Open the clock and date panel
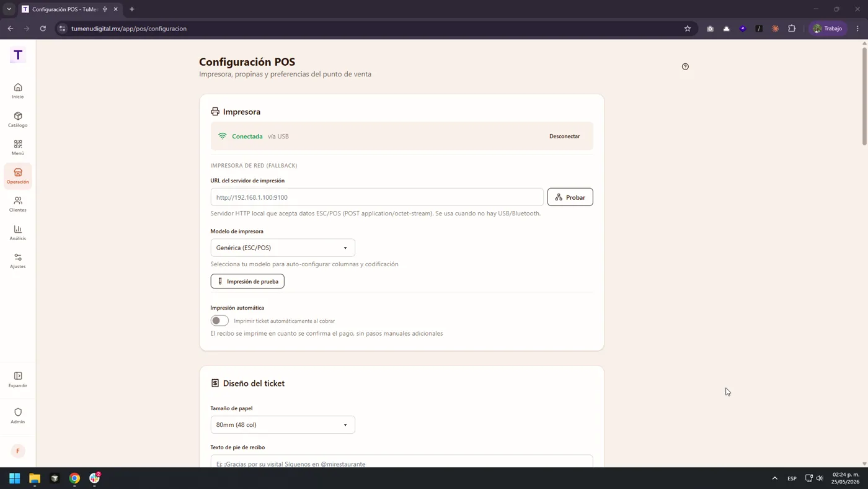 pos(846,478)
